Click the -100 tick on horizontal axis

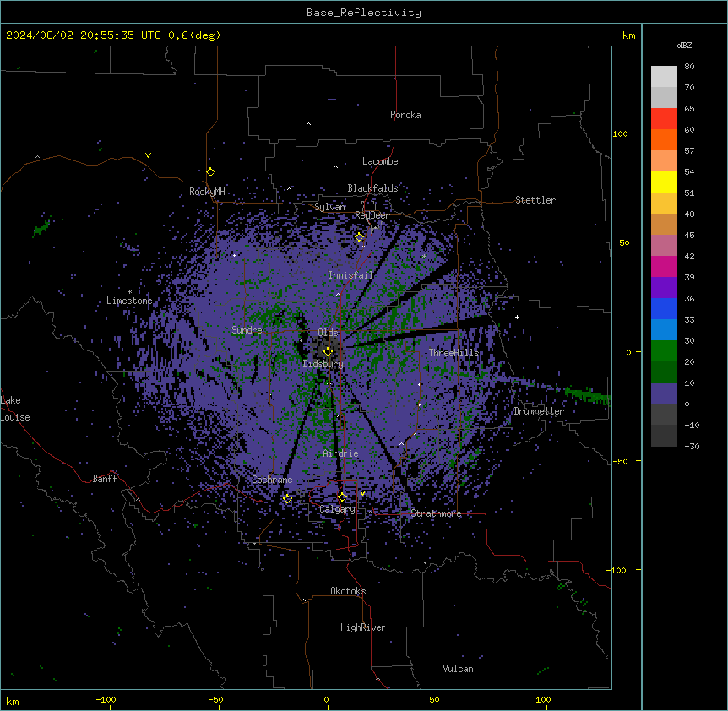click(106, 699)
